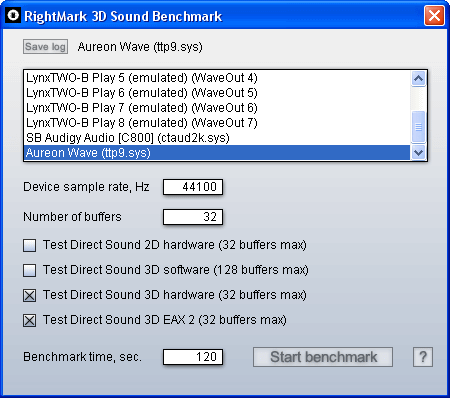The height and width of the screenshot is (398, 450).
Task: Click the device list scroll down arrow
Action: click(x=418, y=153)
